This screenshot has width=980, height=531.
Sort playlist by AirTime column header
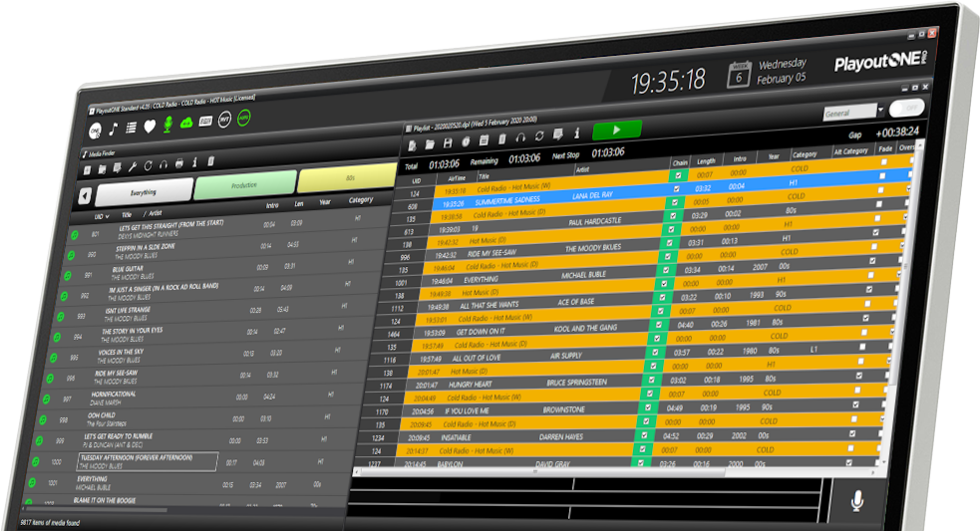457,178
